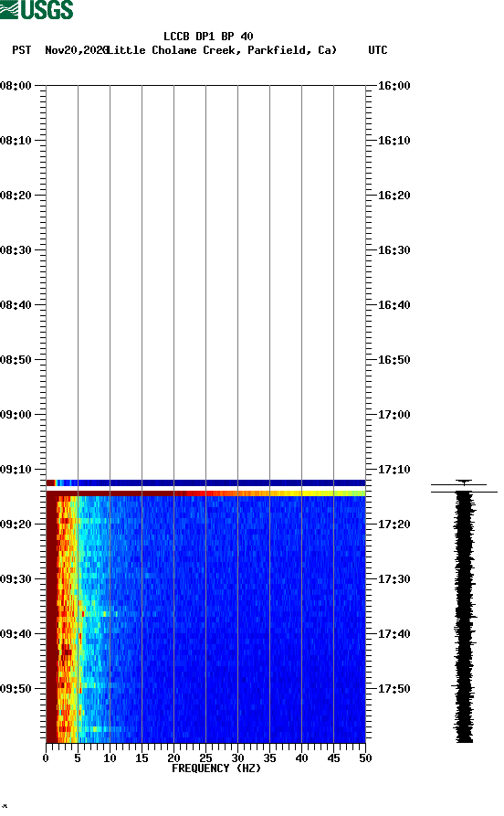Click the '10' frequency axis label

pyautogui.click(x=110, y=758)
